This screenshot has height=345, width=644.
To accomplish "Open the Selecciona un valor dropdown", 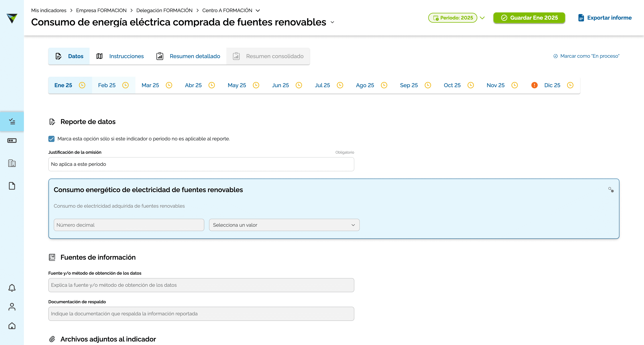I will click(x=284, y=225).
